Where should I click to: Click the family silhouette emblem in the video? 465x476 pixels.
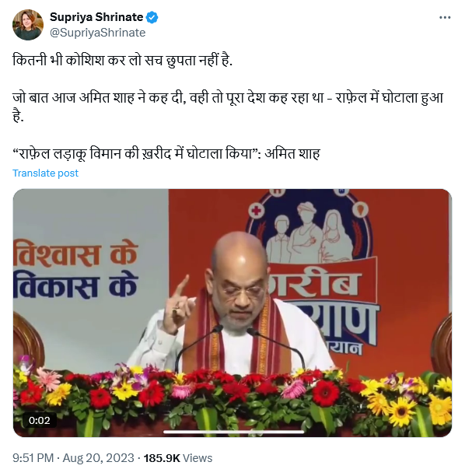309,231
